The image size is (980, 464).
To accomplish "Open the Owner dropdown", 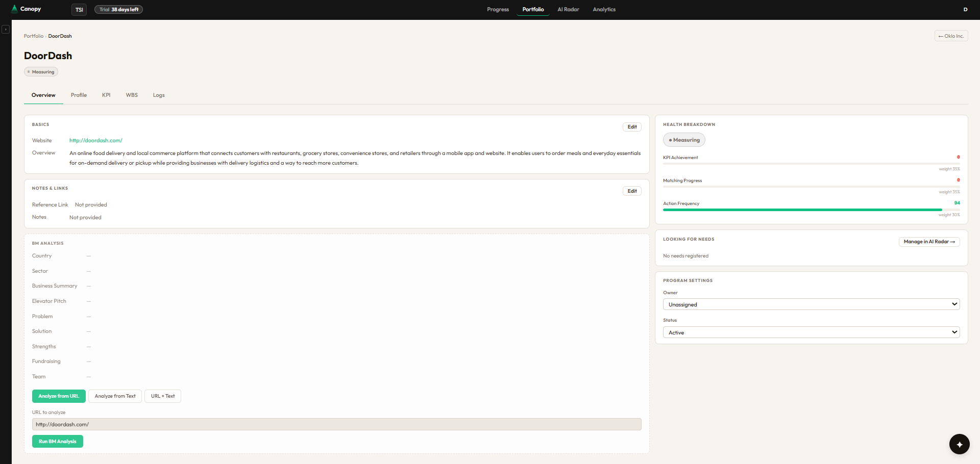I will (x=812, y=304).
